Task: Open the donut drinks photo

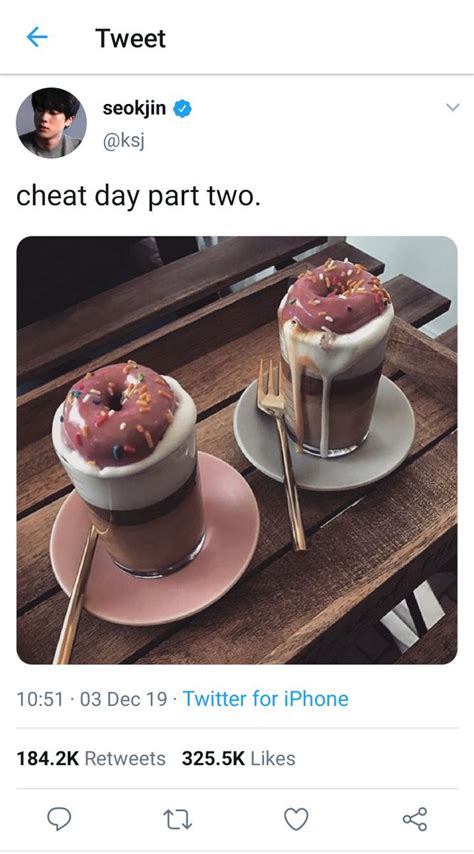Action: click(x=237, y=450)
